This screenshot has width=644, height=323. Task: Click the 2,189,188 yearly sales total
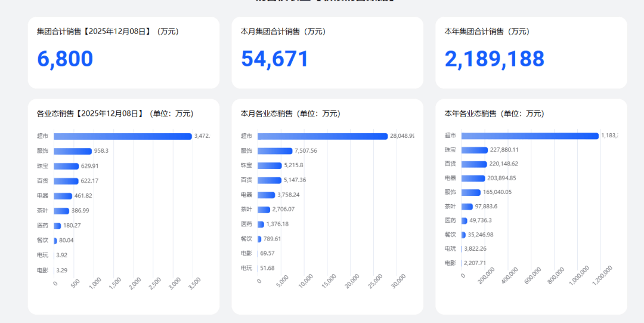click(x=494, y=59)
